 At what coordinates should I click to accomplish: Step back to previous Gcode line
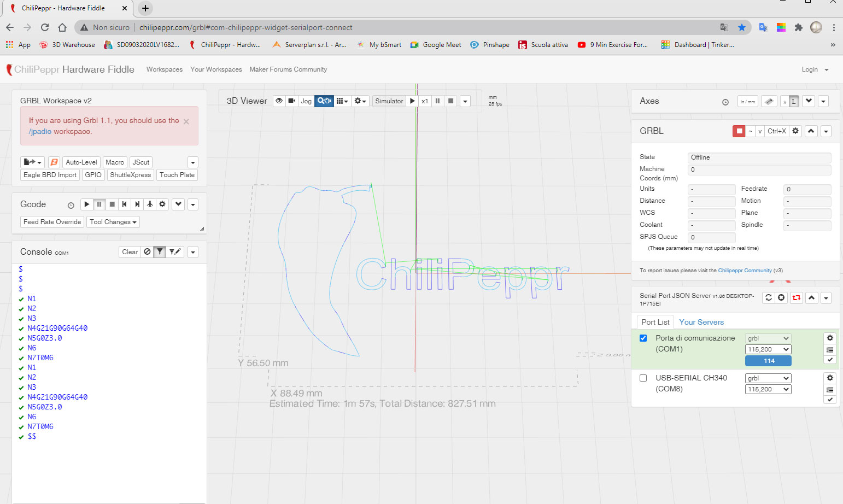coord(125,204)
